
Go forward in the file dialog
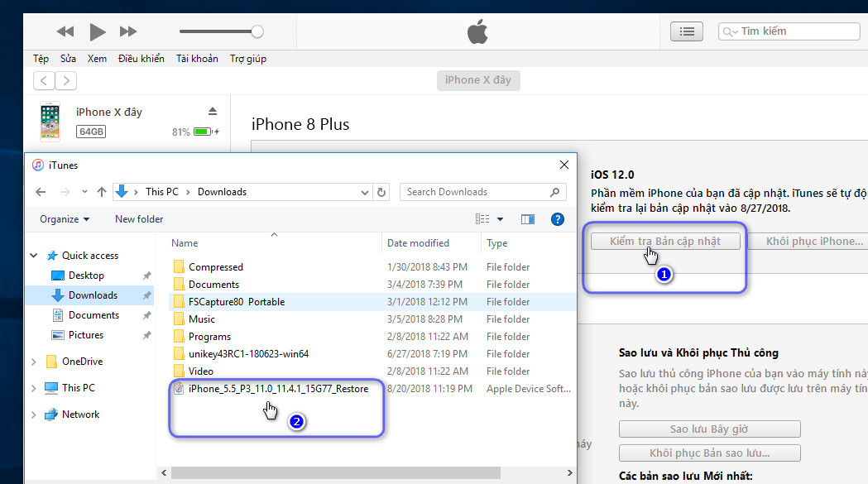(x=65, y=192)
